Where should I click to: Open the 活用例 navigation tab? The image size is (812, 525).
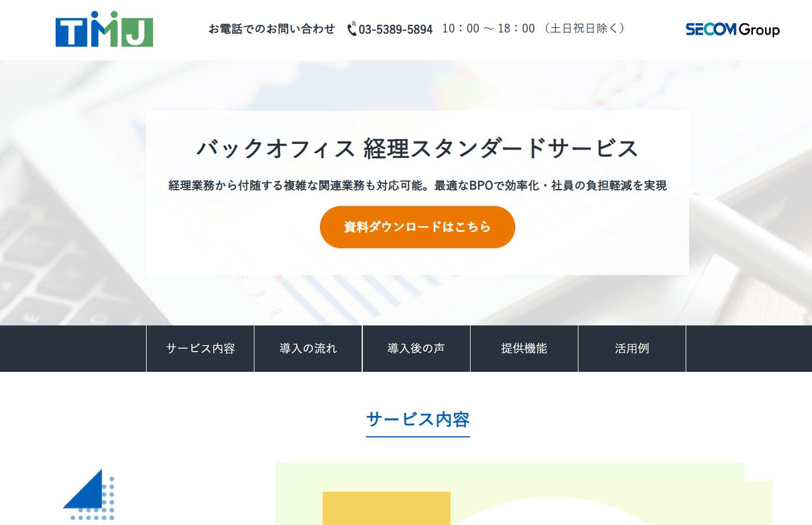pos(632,349)
